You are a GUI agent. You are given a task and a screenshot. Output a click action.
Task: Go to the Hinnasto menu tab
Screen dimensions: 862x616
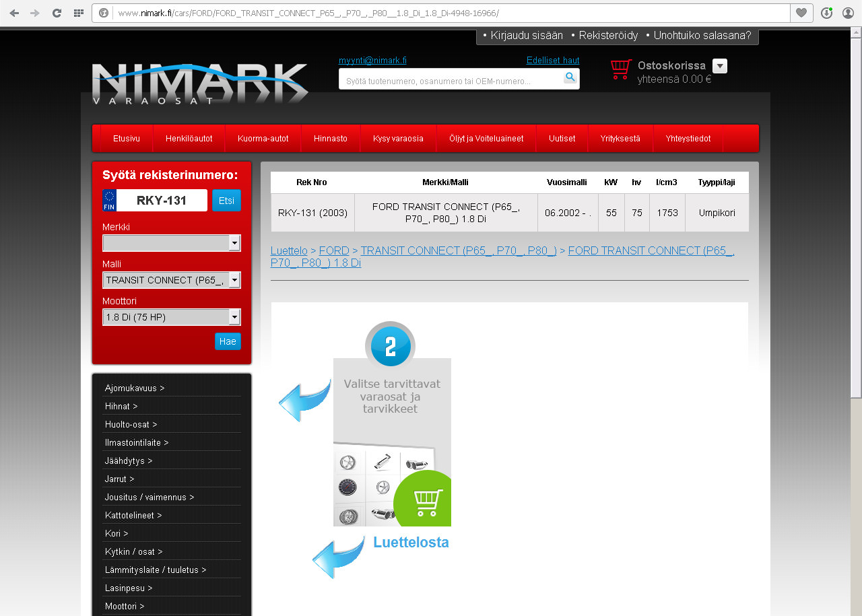click(331, 139)
